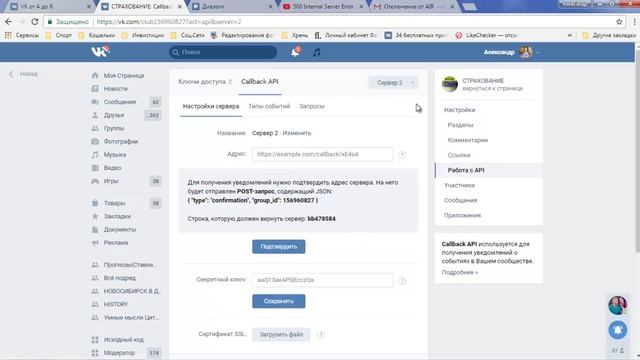Select the Callback API tab

point(260,82)
